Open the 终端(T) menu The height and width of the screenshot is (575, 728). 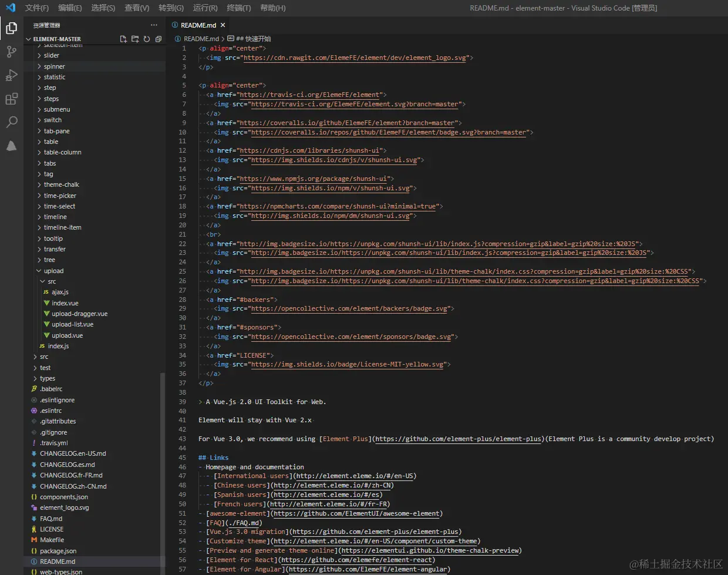coord(238,8)
